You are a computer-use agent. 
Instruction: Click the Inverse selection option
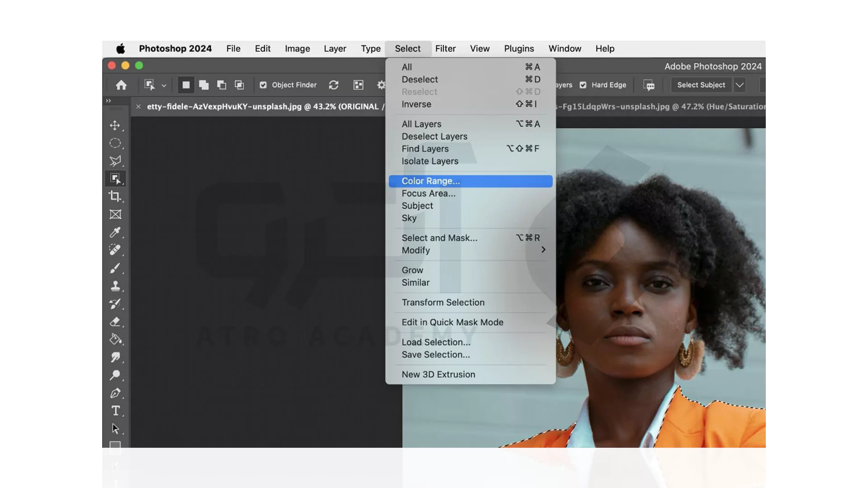point(417,103)
